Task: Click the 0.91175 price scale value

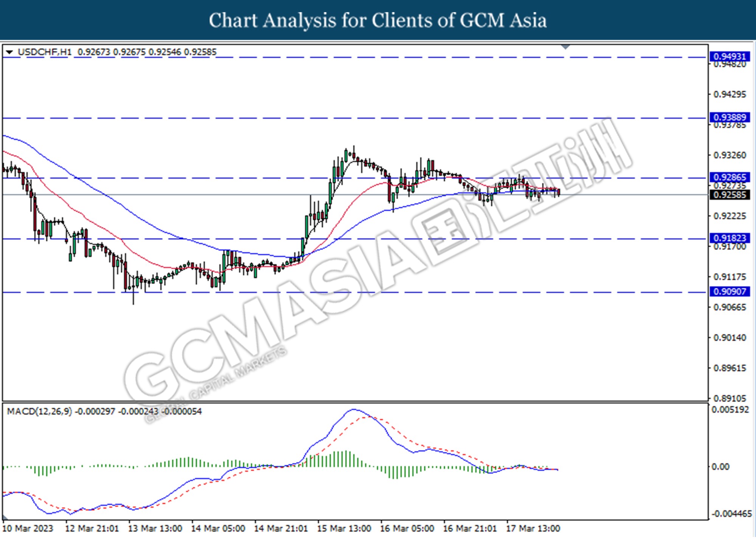Action: (x=730, y=277)
